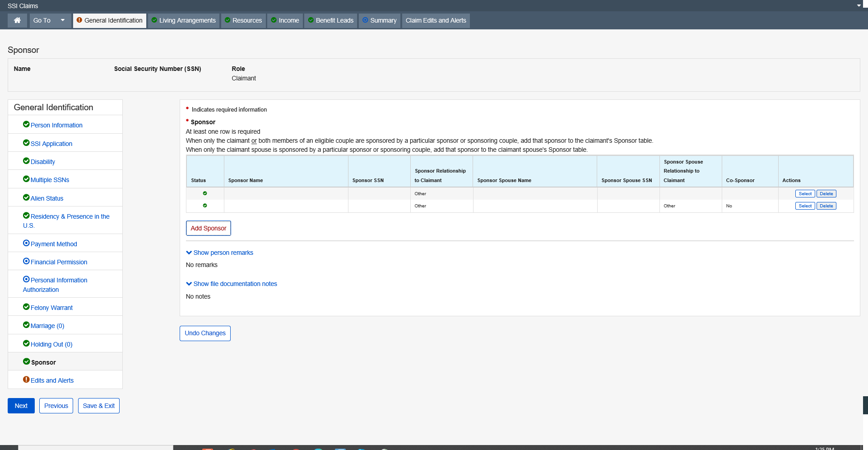Open the Go To dropdown menu
This screenshot has width=868, height=450.
coord(50,20)
